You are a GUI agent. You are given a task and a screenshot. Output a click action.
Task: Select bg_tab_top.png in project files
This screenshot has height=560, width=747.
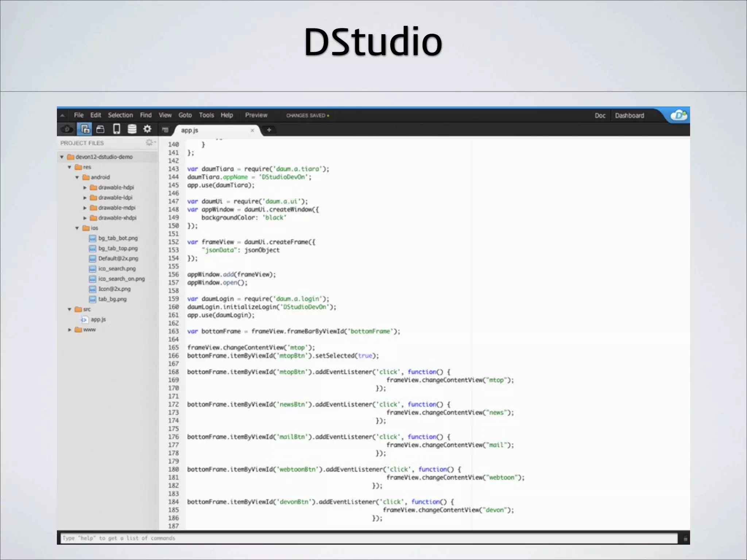[118, 248]
